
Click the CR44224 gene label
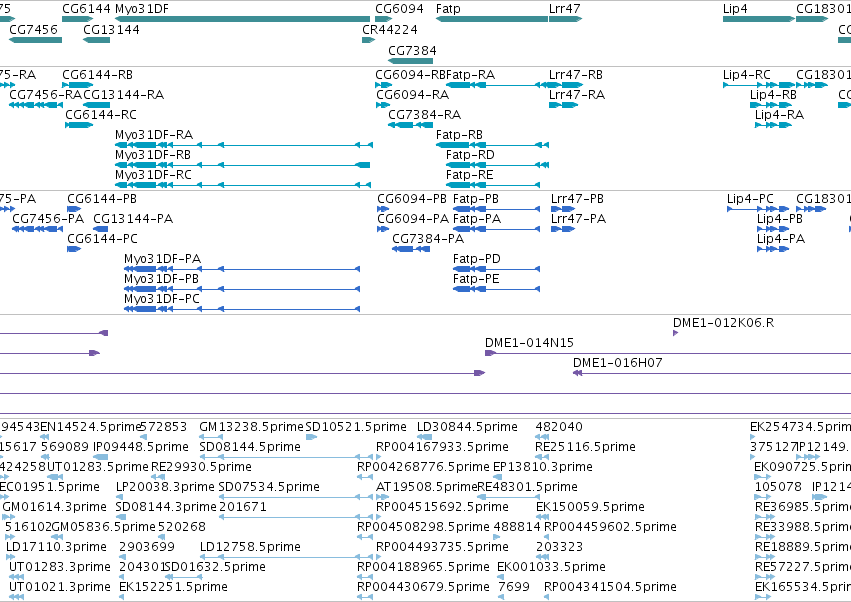click(x=390, y=29)
